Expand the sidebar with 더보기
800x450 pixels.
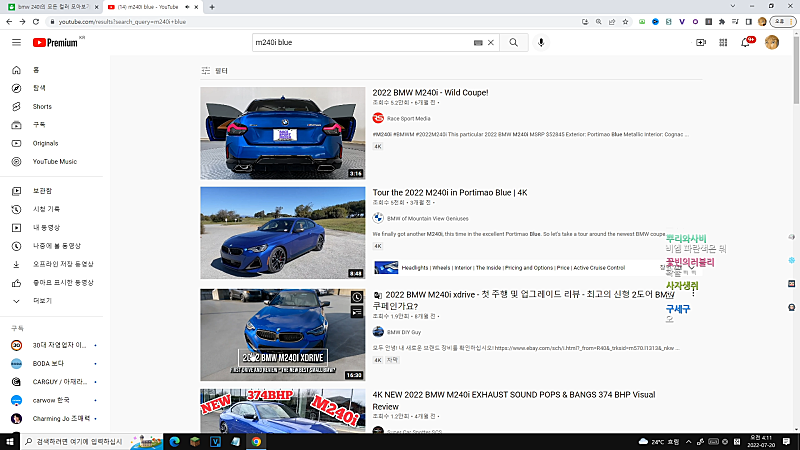tap(41, 300)
